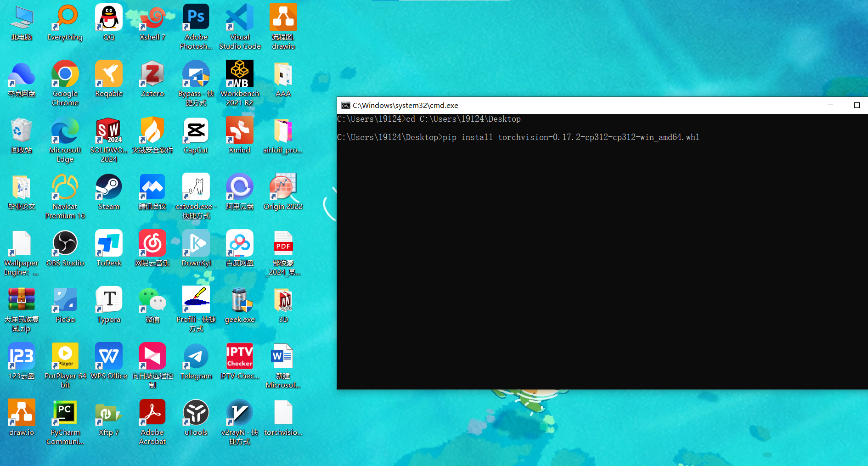Minimize the command prompt window
This screenshot has width=868, height=466.
pos(830,105)
